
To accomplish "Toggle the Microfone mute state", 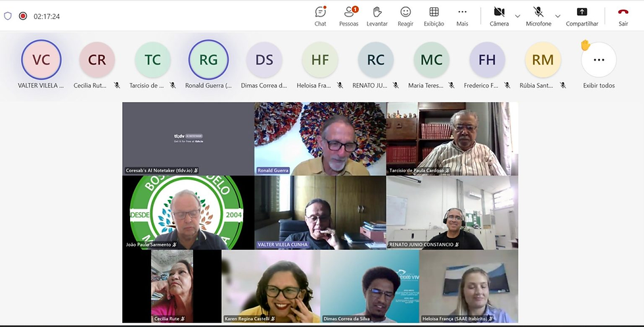I will tap(538, 16).
